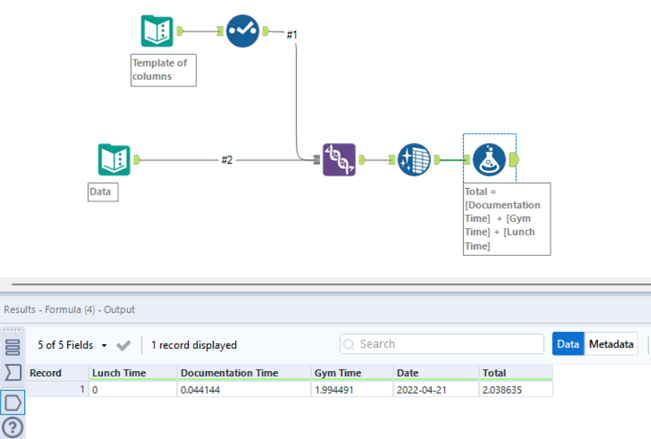This screenshot has width=651, height=439.
Task: Click the 1 record displayed text
Action: 194,345
